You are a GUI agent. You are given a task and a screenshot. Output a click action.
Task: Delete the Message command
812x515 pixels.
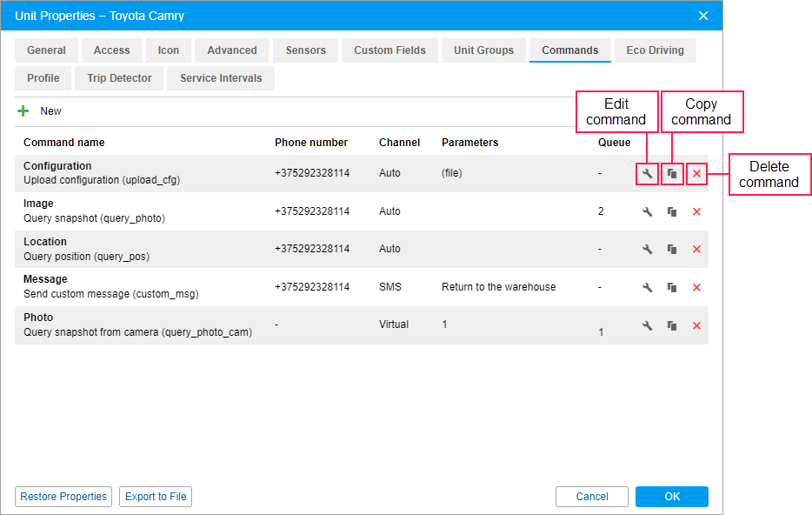[x=696, y=288]
